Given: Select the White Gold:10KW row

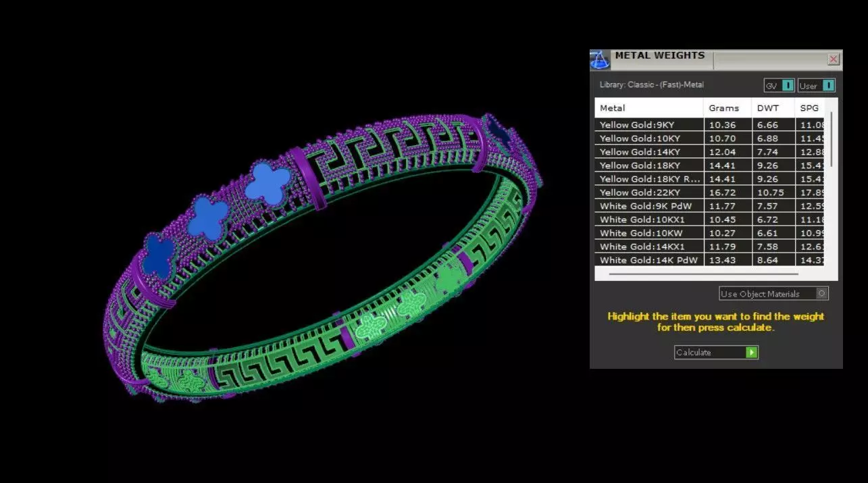Looking at the screenshot, I should point(709,233).
